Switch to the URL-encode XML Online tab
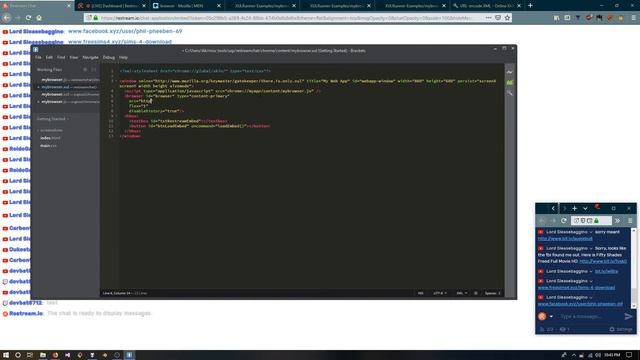The image size is (640, 360). 487,6
